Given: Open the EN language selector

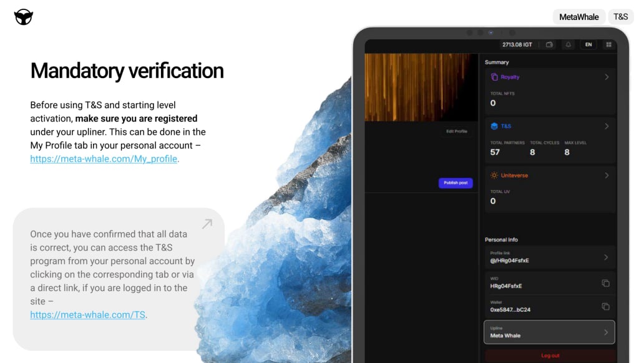Looking at the screenshot, I should coord(588,44).
